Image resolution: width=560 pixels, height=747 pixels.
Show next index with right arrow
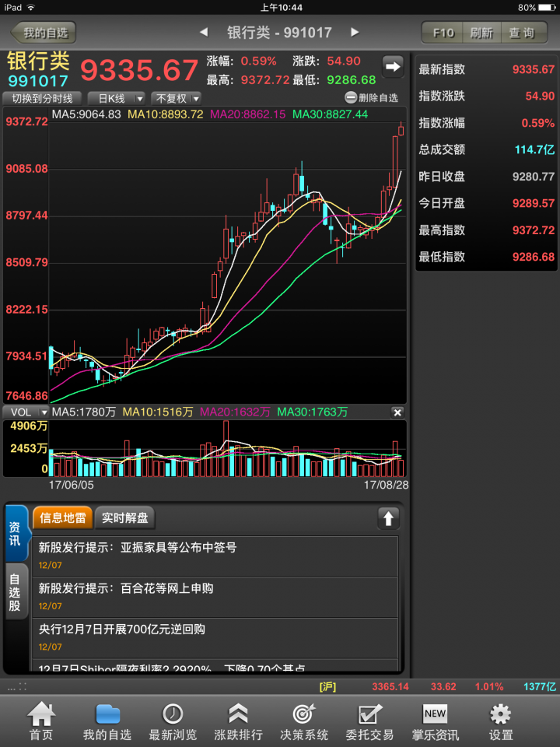(355, 33)
